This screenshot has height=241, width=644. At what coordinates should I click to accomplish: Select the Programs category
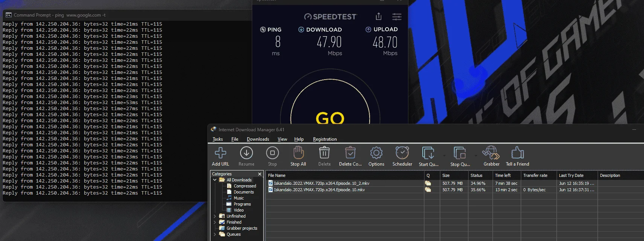click(242, 204)
